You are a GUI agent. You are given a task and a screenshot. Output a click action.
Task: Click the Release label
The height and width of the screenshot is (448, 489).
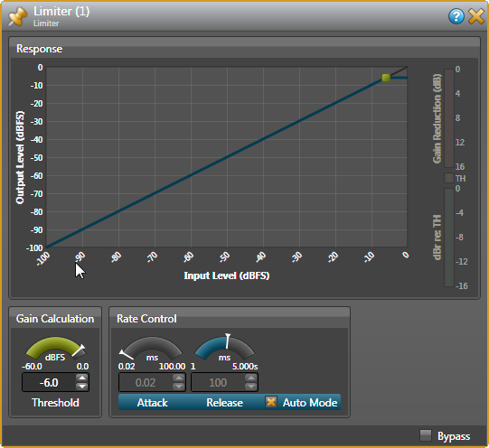[224, 403]
